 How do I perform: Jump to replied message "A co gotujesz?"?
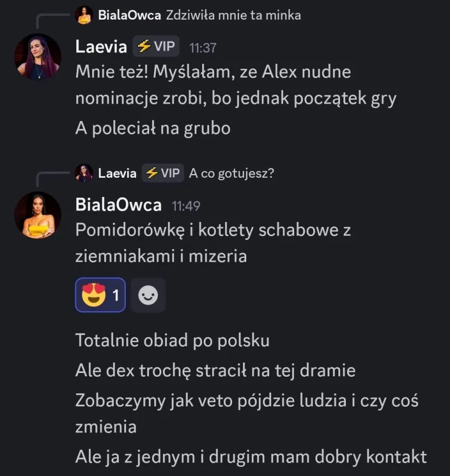tap(231, 173)
